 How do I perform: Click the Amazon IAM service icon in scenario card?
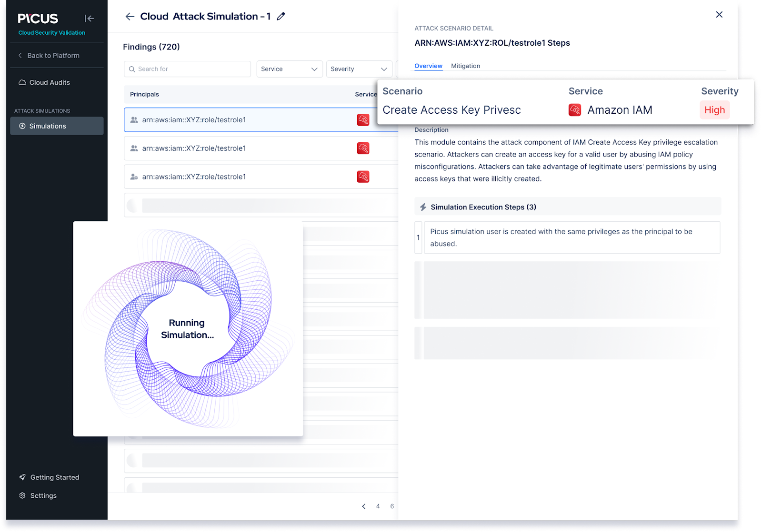pos(575,110)
